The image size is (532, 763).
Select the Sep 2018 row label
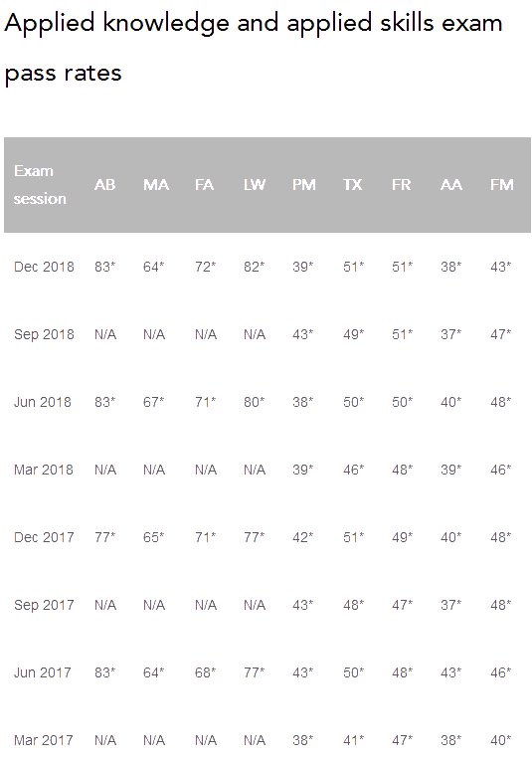(44, 335)
